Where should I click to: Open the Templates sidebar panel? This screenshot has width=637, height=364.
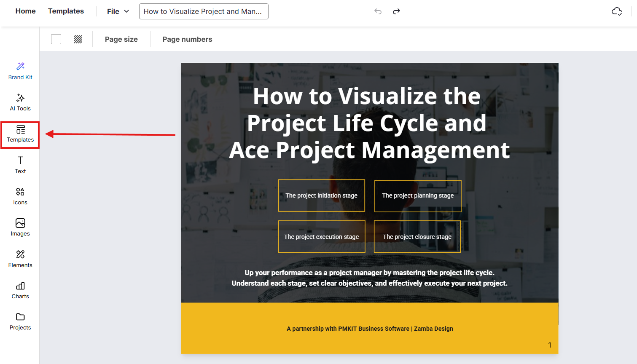(x=20, y=134)
